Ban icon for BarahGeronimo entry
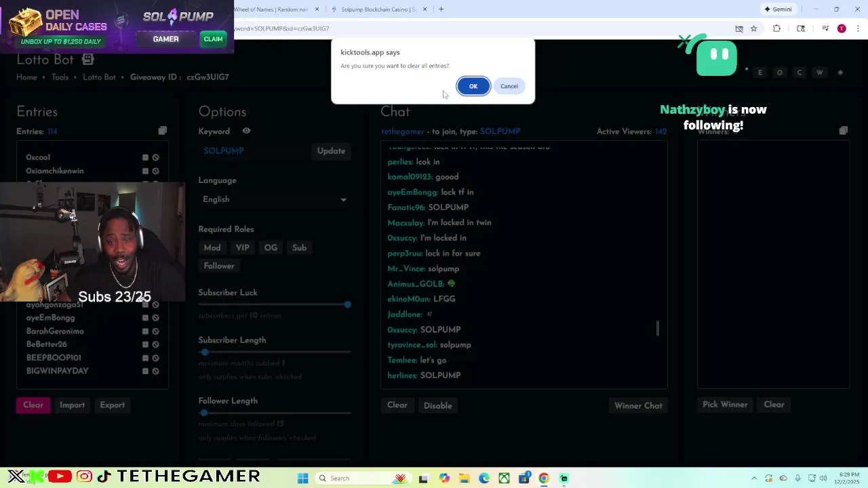 click(155, 331)
